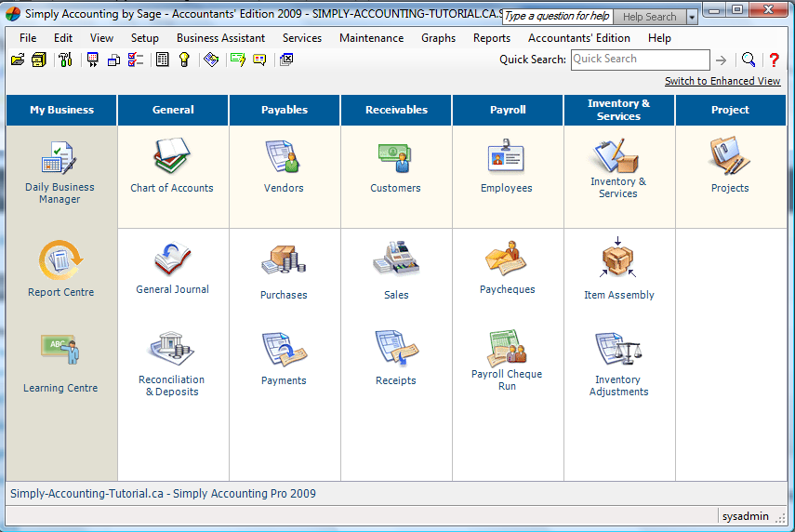This screenshot has width=795, height=532.
Task: Click the Open Company folder toolbar icon
Action: click(18, 60)
